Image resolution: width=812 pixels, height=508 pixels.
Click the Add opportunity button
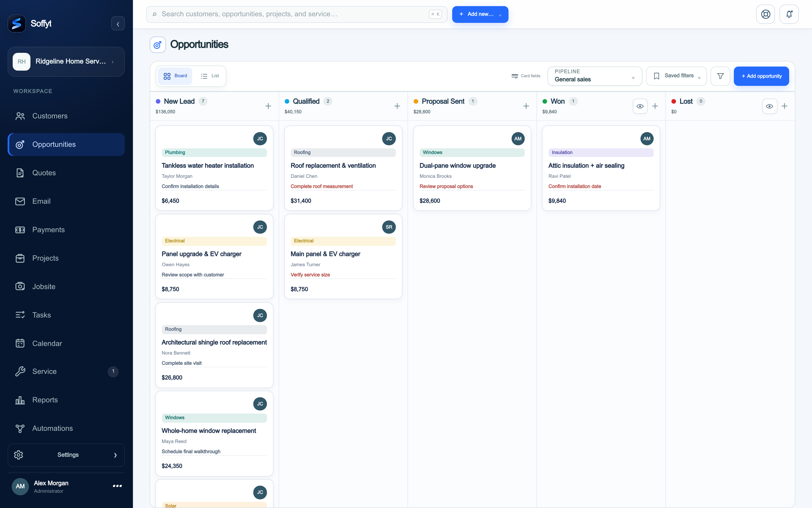761,76
